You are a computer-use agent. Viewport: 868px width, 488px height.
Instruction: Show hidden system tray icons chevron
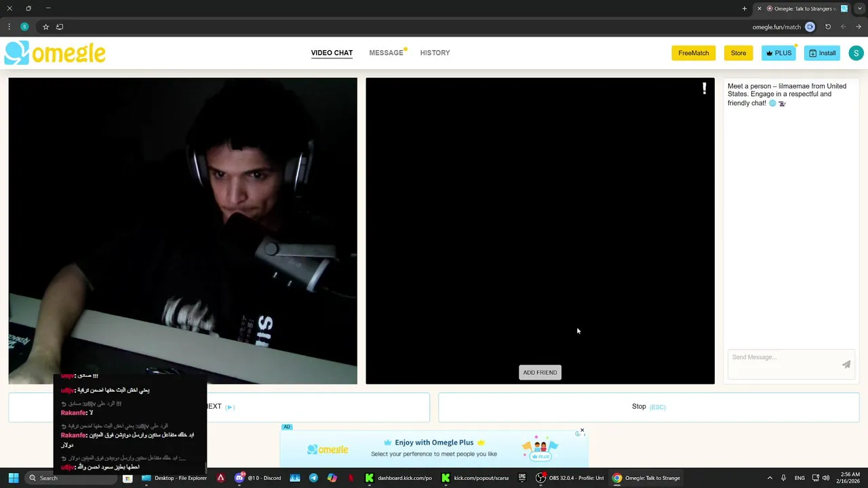(x=770, y=478)
